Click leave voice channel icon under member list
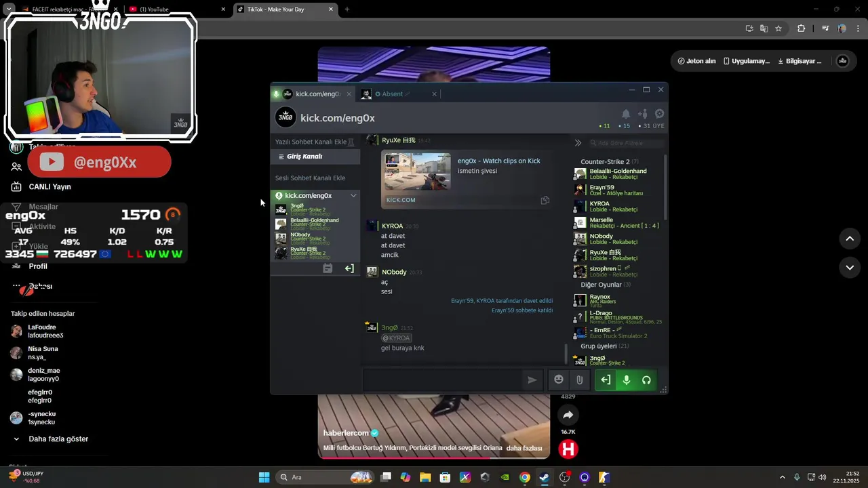The width and height of the screenshot is (868, 488). click(x=349, y=268)
